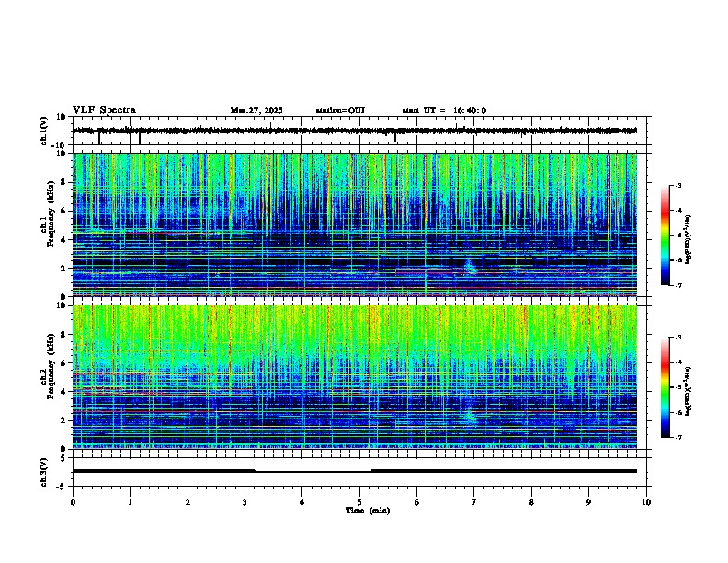The image size is (728, 563).
Task: Click the "station=OUI" header text
Action: point(340,110)
